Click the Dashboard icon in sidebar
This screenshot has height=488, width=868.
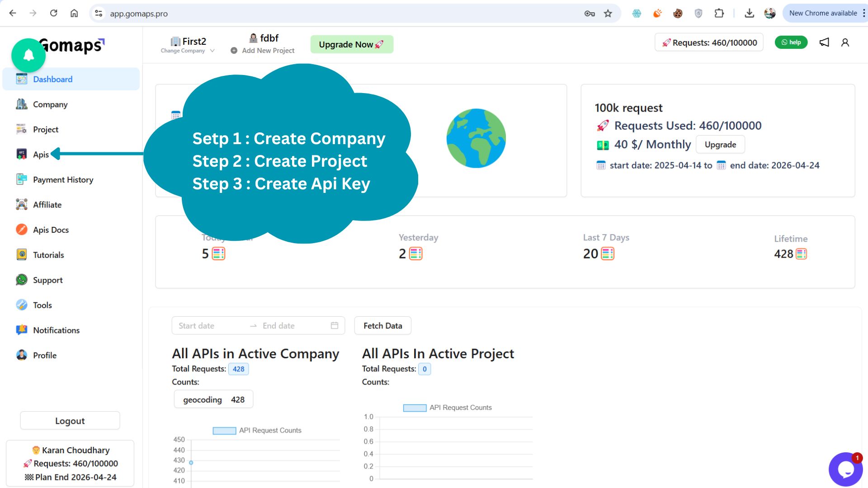coord(22,79)
